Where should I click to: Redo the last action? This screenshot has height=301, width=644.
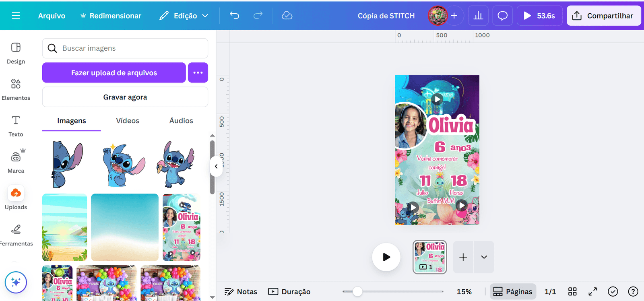pyautogui.click(x=258, y=16)
